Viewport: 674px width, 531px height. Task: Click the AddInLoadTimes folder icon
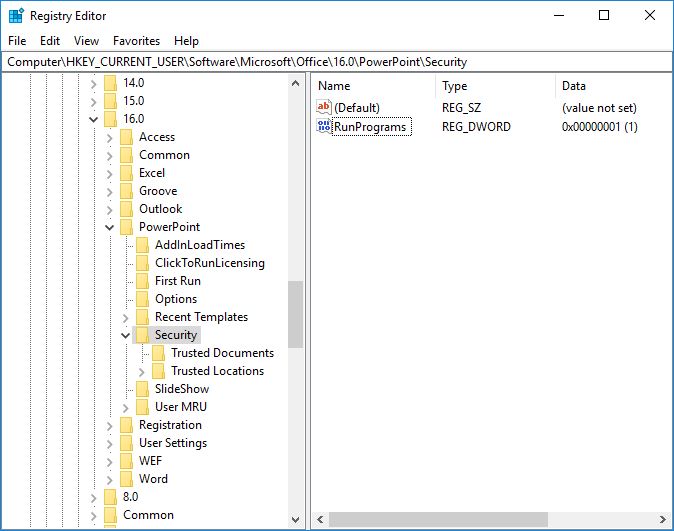142,245
